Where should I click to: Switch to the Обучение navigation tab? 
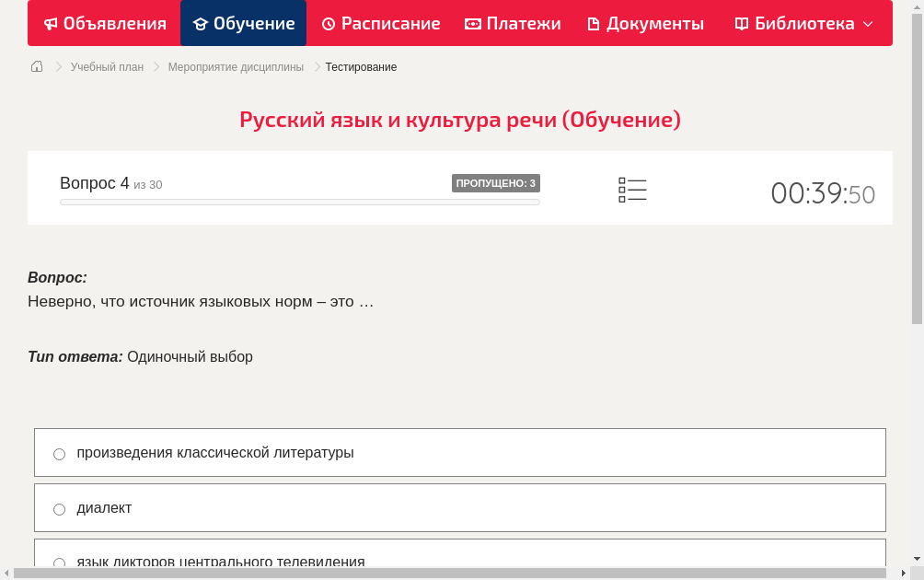(x=243, y=23)
